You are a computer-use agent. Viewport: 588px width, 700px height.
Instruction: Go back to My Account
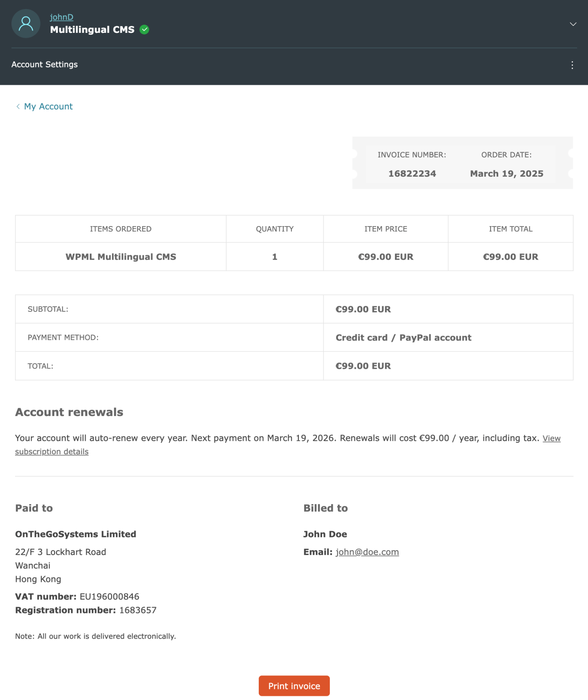coord(48,106)
